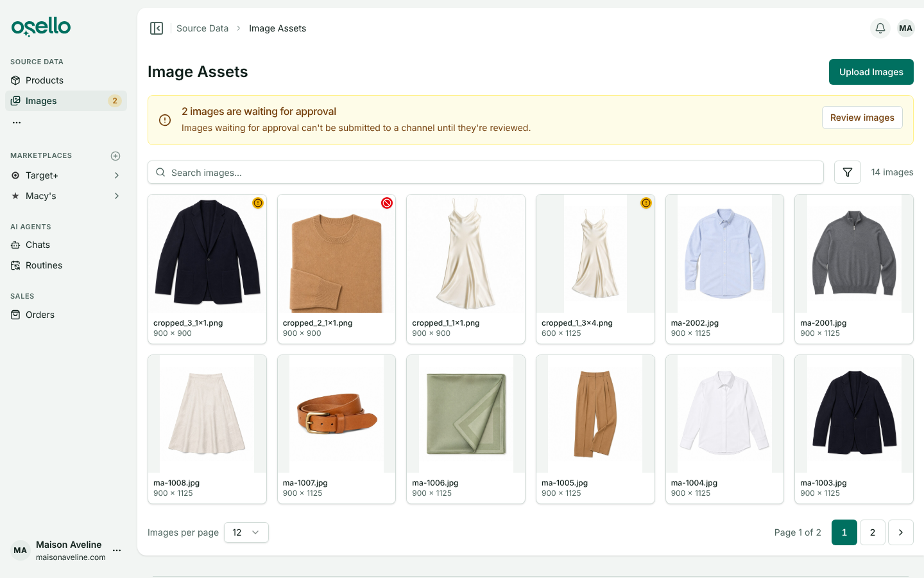Click the cropped_1_1×1.png file name
Image resolution: width=924 pixels, height=578 pixels.
tap(446, 323)
